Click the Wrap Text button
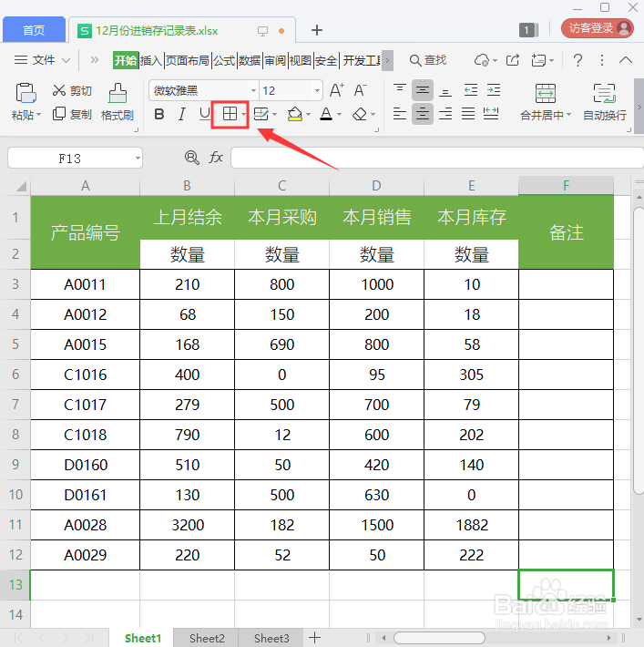 [605, 101]
